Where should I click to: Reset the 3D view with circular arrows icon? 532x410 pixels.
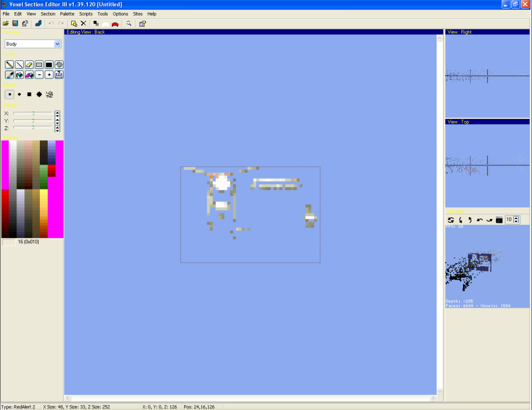tap(451, 220)
